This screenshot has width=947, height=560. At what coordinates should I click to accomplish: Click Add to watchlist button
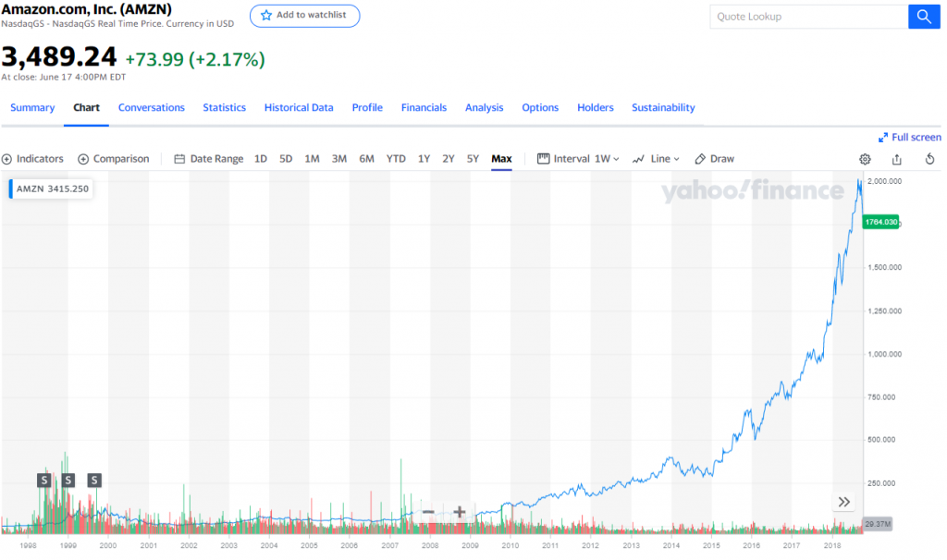(305, 16)
